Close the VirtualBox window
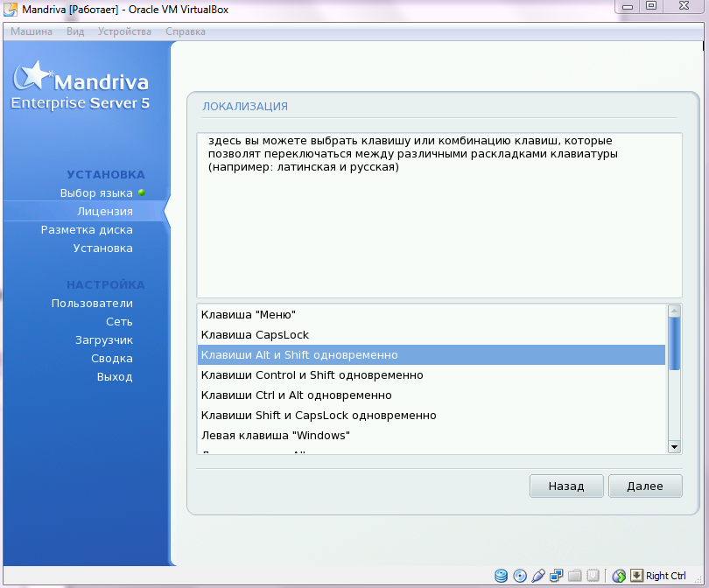 pyautogui.click(x=684, y=6)
